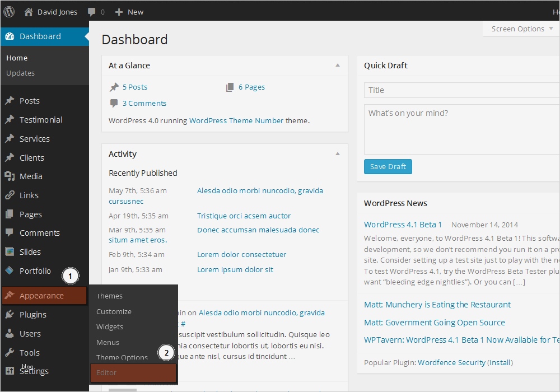Click the Slides icon in sidebar
Screen dimensions: 560x392
10,252
